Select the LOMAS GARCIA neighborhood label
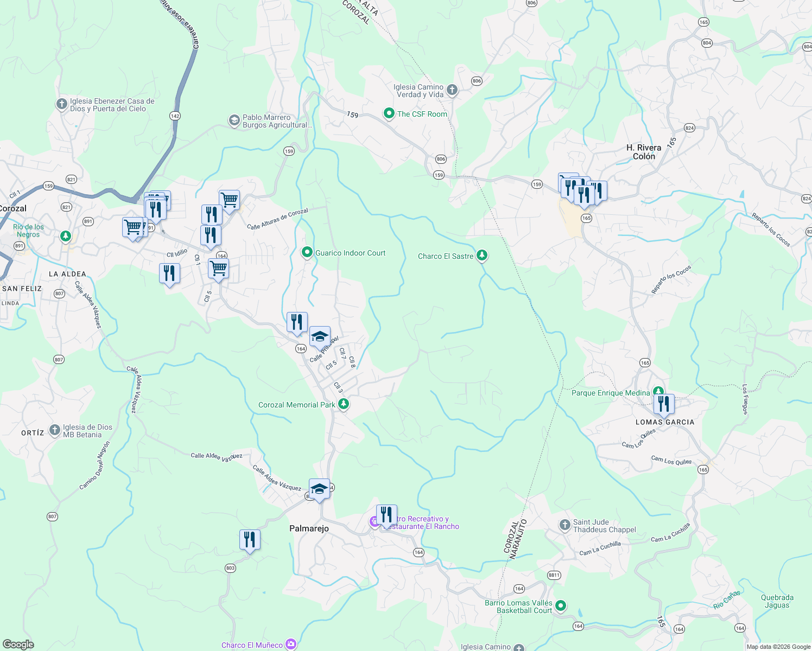812x651 pixels. (x=665, y=422)
